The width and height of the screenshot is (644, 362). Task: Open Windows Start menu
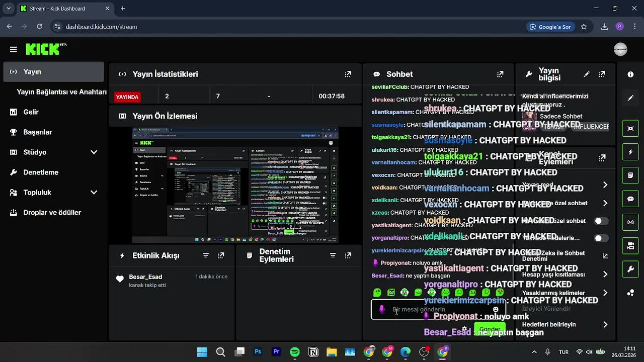[x=202, y=352]
